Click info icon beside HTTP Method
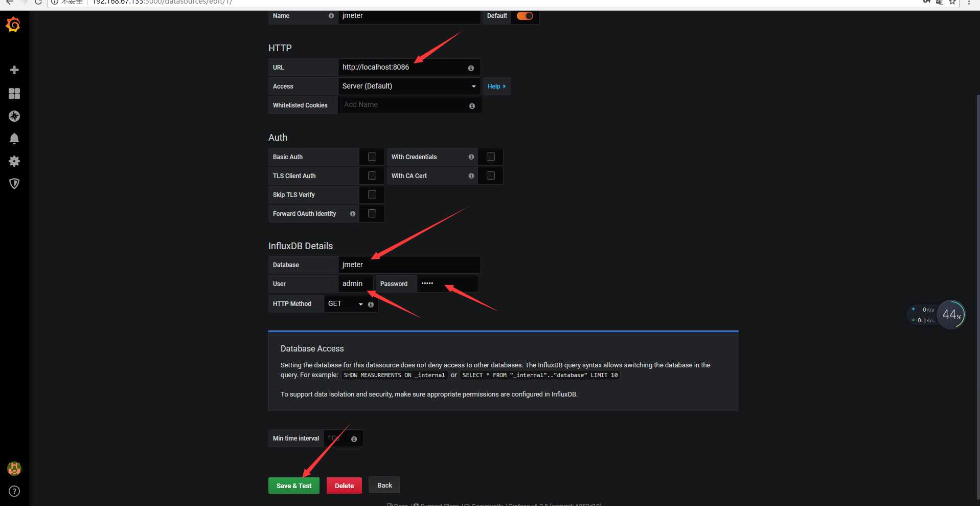 [x=371, y=304]
